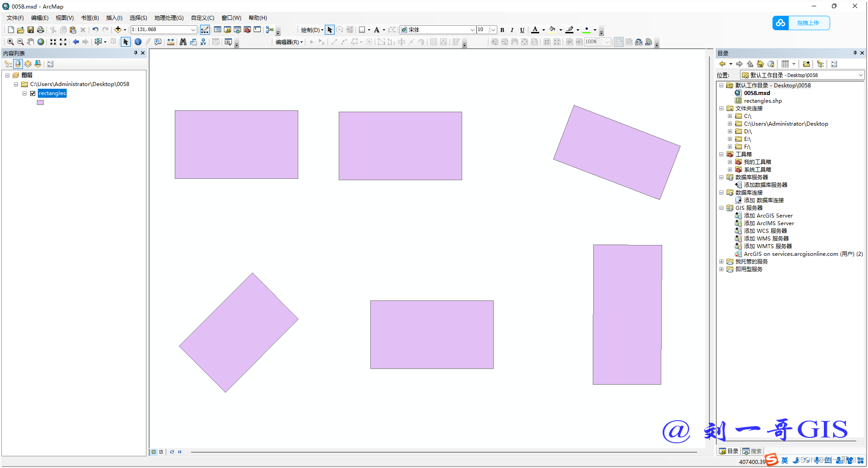Click the purple rectangles layer symbol swatch

coord(41,103)
